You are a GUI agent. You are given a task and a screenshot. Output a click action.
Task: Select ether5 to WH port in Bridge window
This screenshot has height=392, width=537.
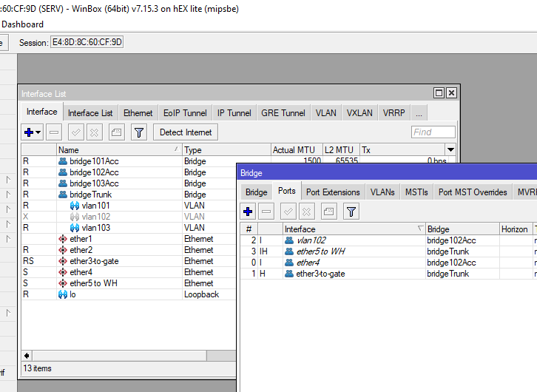pos(388,251)
